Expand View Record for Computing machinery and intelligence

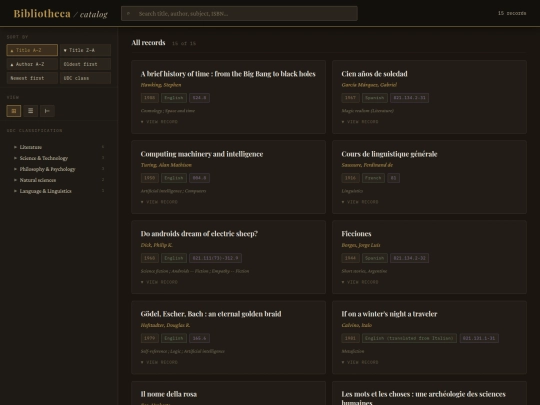coord(159,202)
